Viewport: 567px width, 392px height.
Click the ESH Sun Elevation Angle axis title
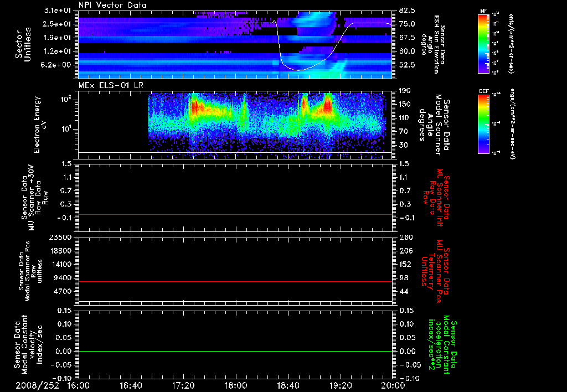pyautogui.click(x=433, y=44)
